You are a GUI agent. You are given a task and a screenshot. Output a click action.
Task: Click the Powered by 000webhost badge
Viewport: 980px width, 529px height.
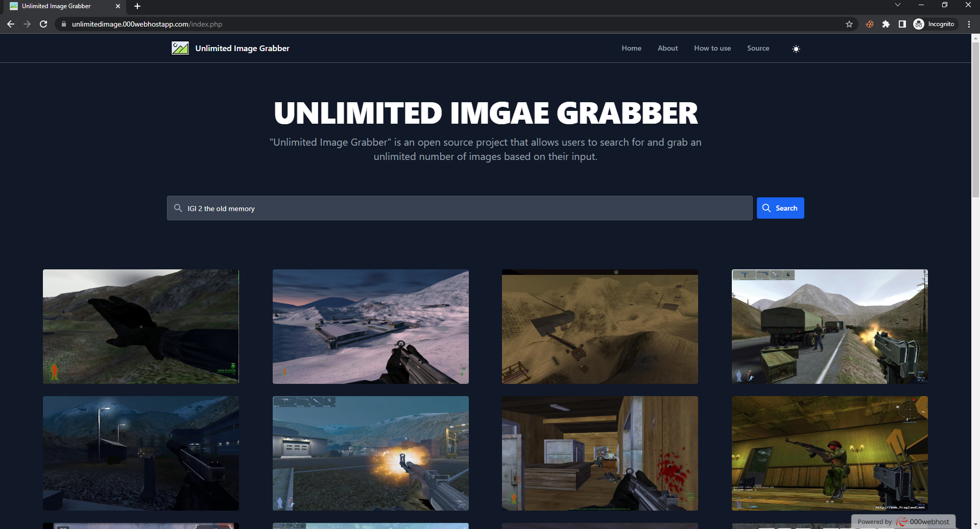(x=903, y=521)
